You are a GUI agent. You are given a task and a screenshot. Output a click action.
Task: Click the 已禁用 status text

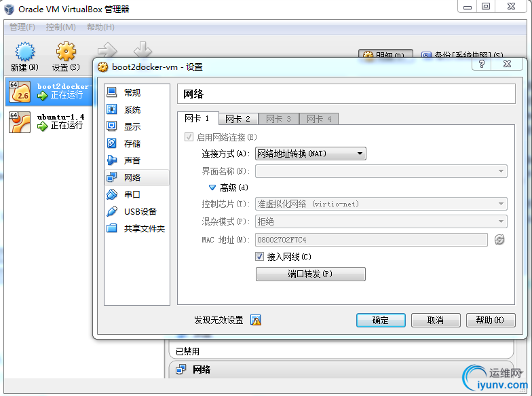pyautogui.click(x=187, y=351)
